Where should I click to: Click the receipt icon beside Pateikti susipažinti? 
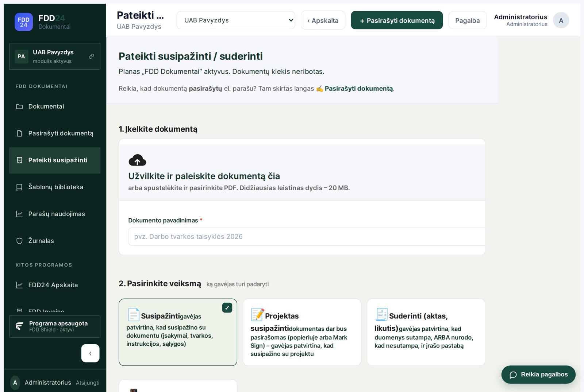(19, 160)
